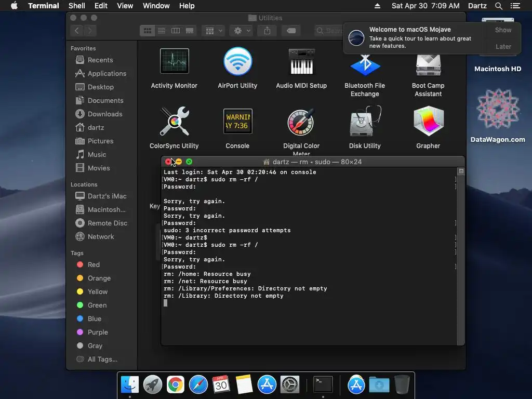Click Later on Mojave notification
The image size is (532, 399).
click(503, 46)
